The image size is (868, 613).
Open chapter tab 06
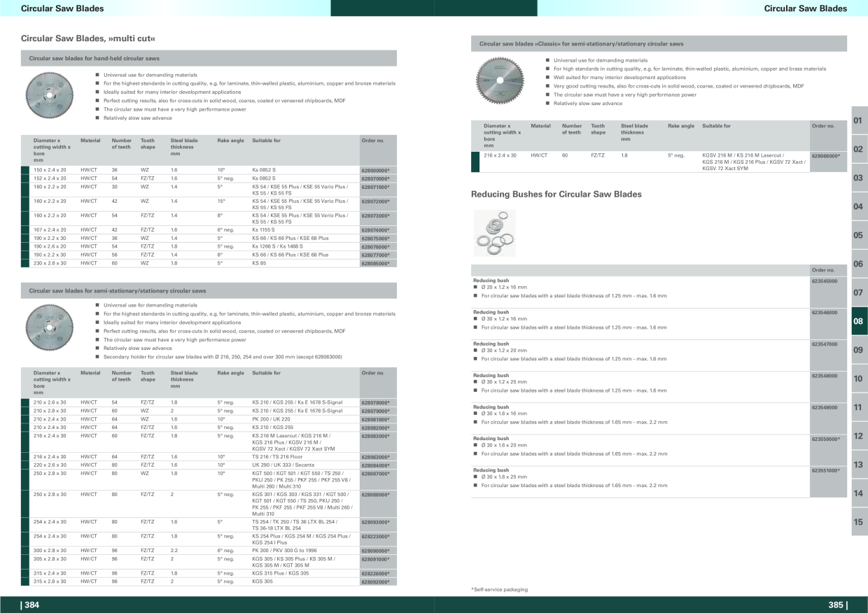coord(859,264)
